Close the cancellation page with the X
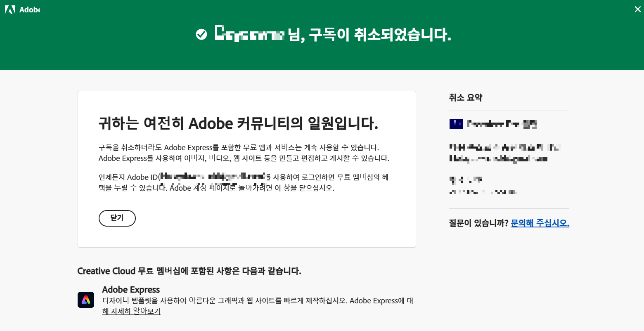Image resolution: width=644 pixels, height=331 pixels. pos(637,9)
